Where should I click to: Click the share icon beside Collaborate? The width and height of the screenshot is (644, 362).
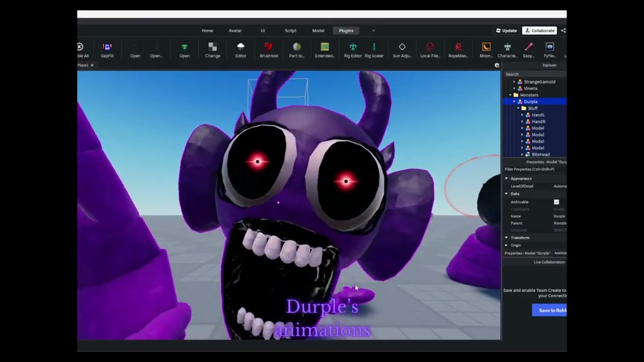click(563, 31)
